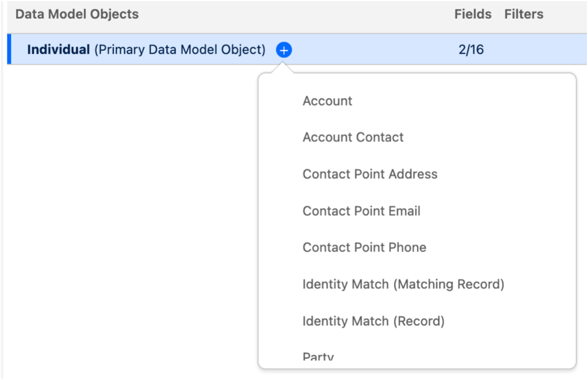
Task: Select Account Contact from the menu
Action: [x=353, y=137]
